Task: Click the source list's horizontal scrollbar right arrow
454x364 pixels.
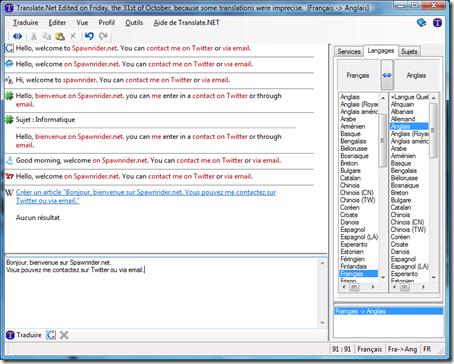Action: click(373, 287)
